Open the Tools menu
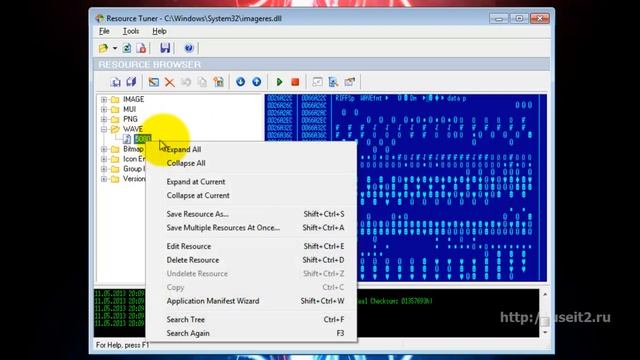The height and width of the screenshot is (360, 640). pos(131,31)
